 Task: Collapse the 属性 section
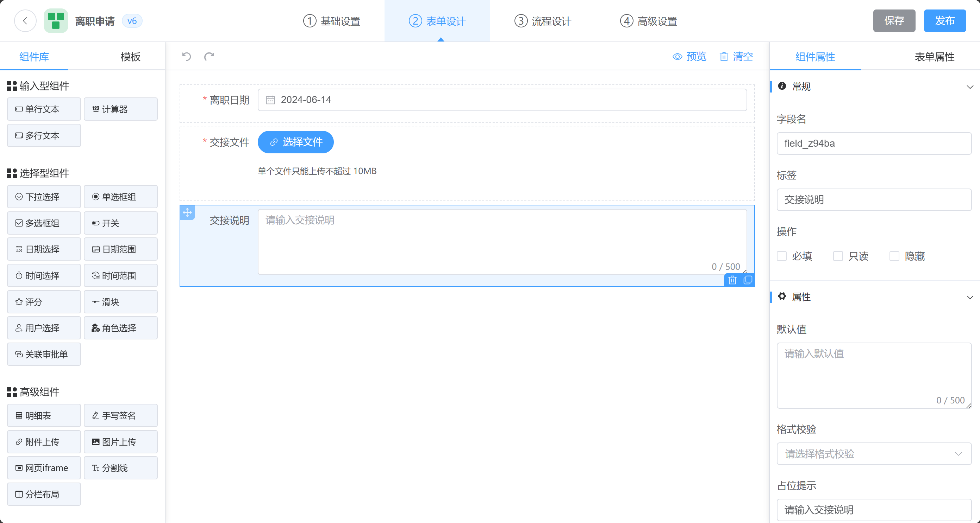(970, 297)
